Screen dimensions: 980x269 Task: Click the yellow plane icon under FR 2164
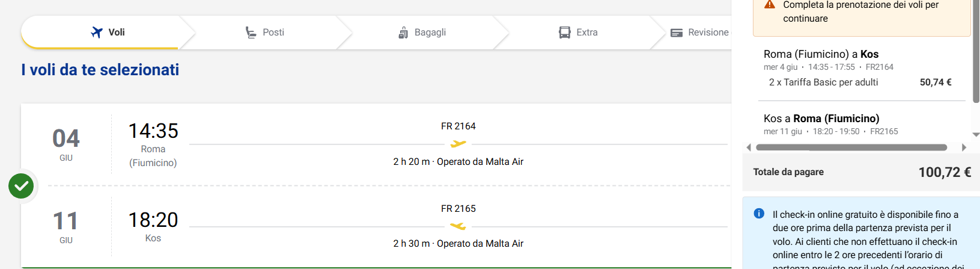point(458,144)
